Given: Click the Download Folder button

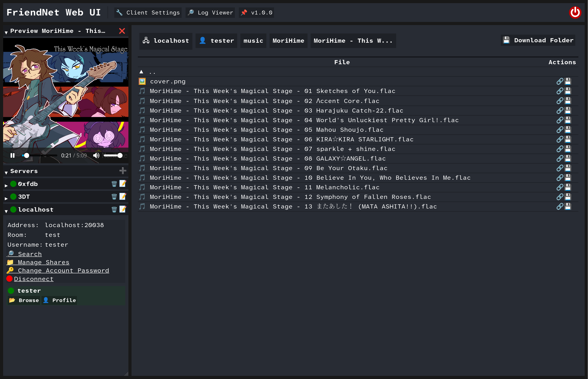Looking at the screenshot, I should (537, 40).
